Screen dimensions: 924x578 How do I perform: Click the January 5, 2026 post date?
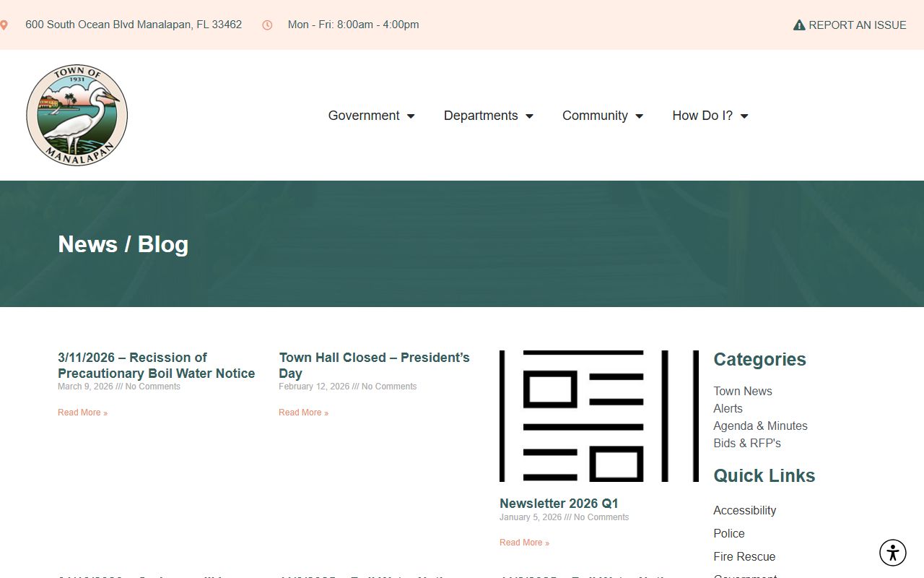531,517
